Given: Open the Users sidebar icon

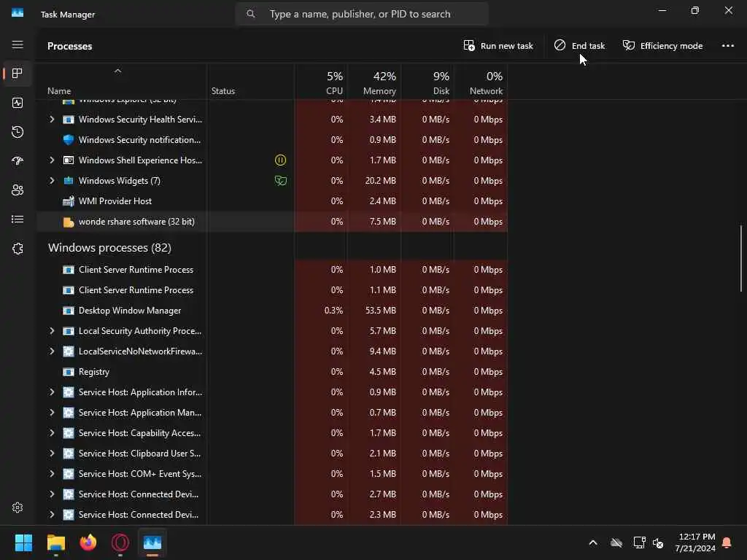Looking at the screenshot, I should (x=18, y=190).
